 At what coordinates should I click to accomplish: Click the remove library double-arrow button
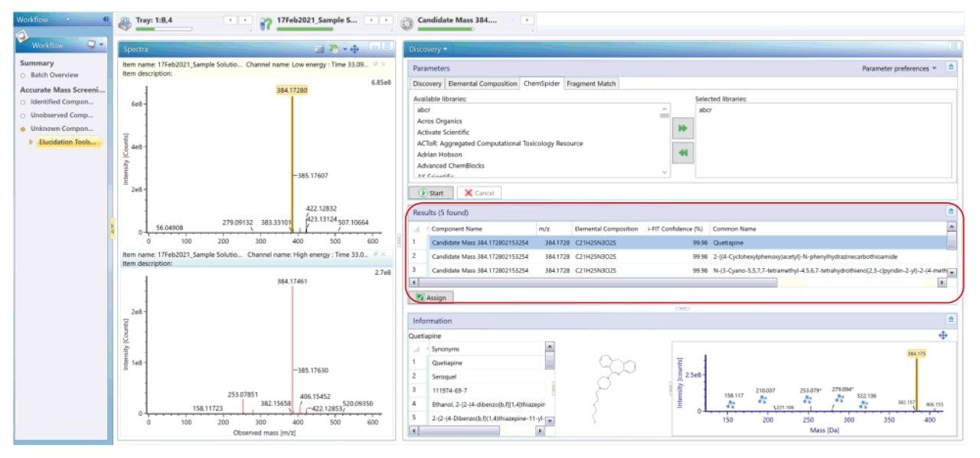click(x=681, y=152)
